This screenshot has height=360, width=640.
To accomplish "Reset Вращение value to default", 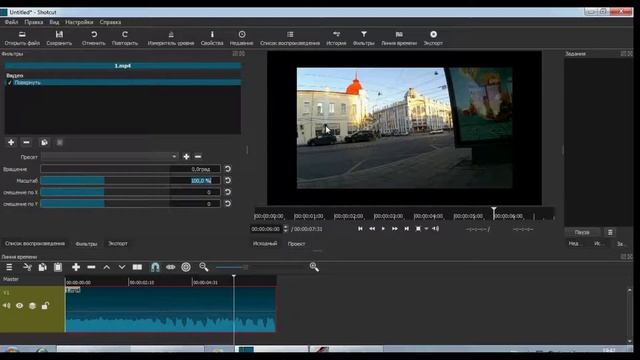I will pos(228,169).
